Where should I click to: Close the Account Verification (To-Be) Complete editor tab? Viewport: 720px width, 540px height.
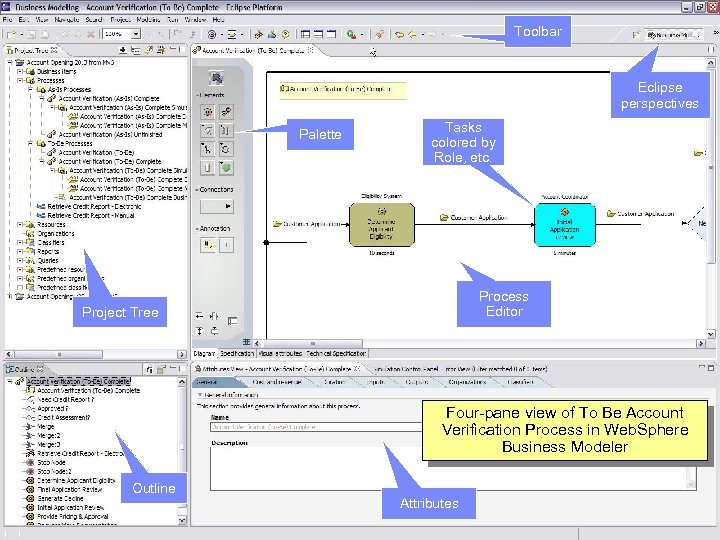(x=311, y=50)
